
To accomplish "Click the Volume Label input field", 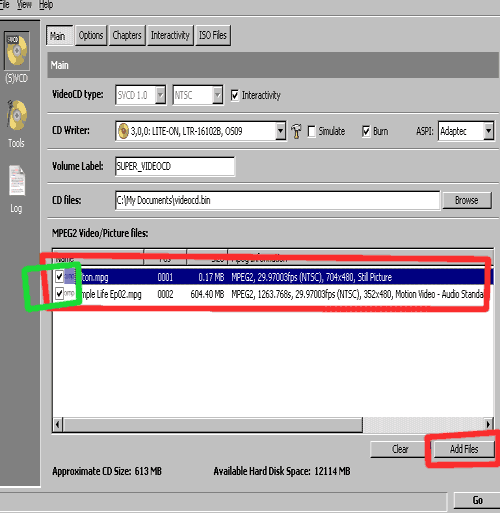I will pos(175,166).
